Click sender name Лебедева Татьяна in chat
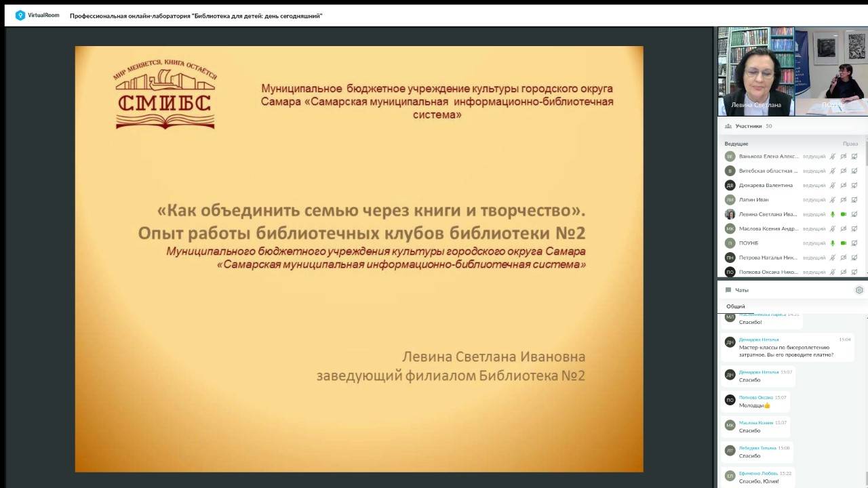 [757, 448]
